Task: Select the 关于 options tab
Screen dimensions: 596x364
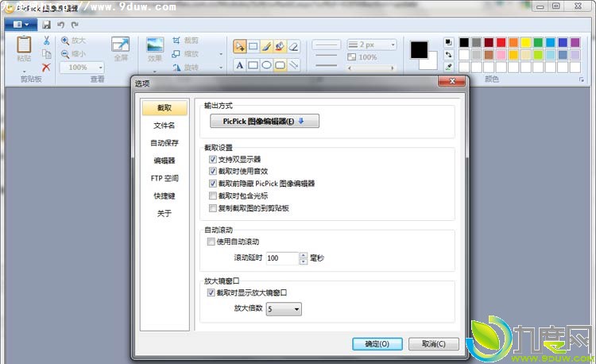Action: pyautogui.click(x=164, y=213)
